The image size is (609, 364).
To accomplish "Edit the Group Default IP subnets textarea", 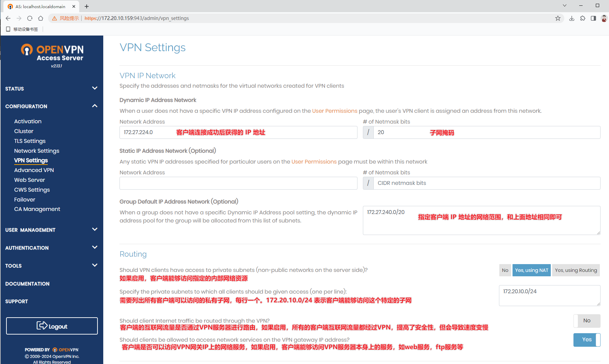I will 481,220.
